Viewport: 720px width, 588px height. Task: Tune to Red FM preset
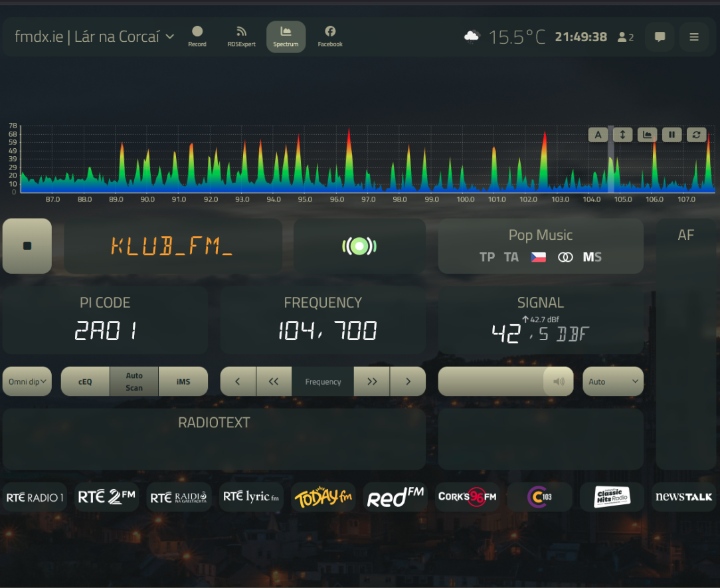(395, 497)
